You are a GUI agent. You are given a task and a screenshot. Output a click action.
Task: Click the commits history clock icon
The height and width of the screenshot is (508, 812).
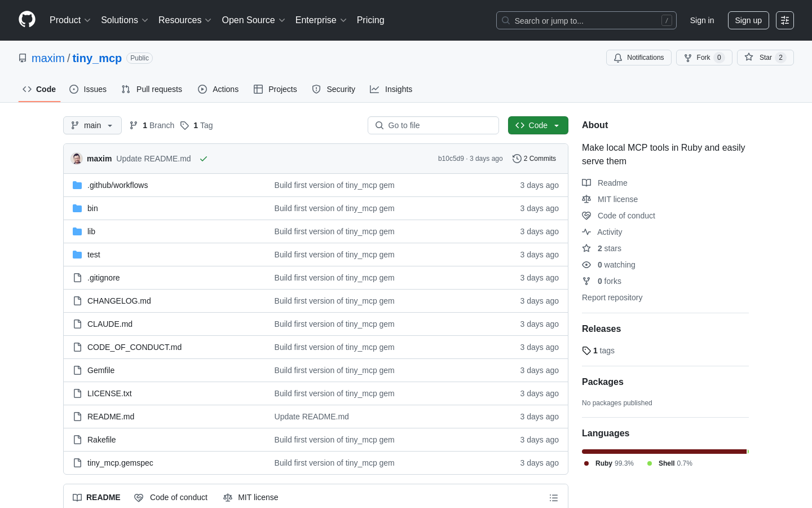pyautogui.click(x=517, y=159)
